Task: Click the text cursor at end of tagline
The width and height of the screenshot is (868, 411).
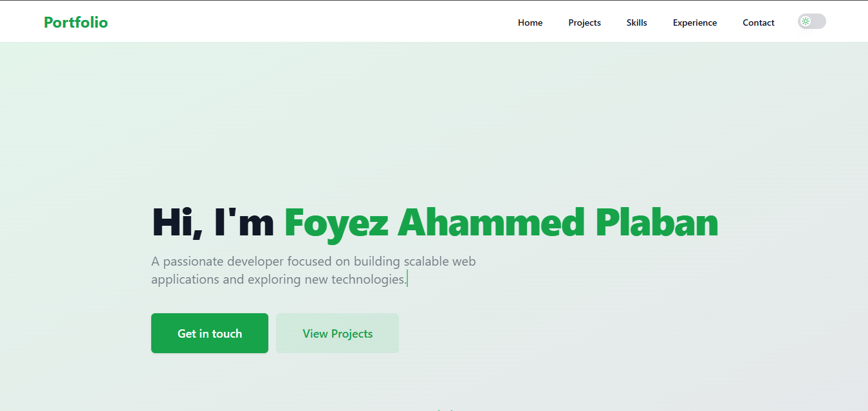Action: [407, 279]
